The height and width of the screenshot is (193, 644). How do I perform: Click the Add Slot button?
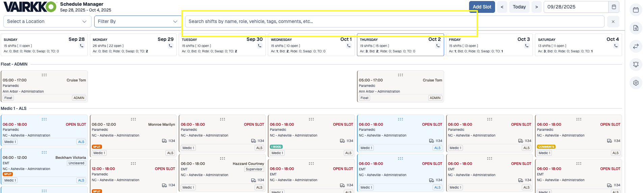[482, 7]
